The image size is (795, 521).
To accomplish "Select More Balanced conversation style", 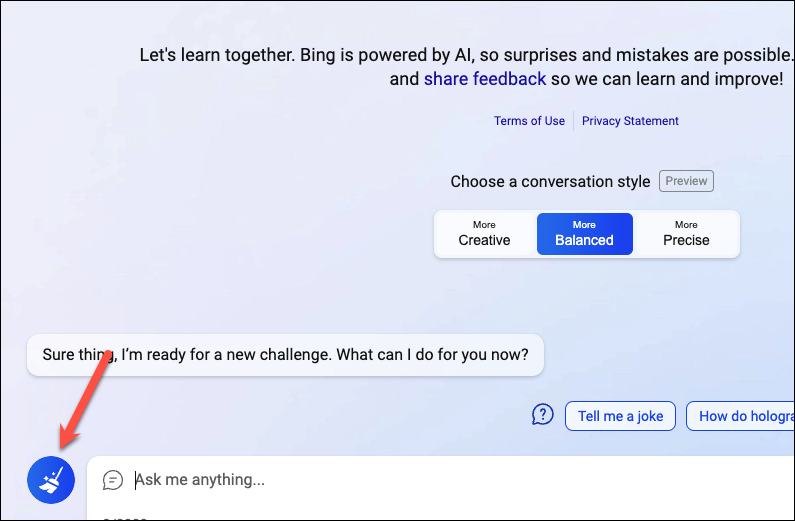I will point(585,234).
